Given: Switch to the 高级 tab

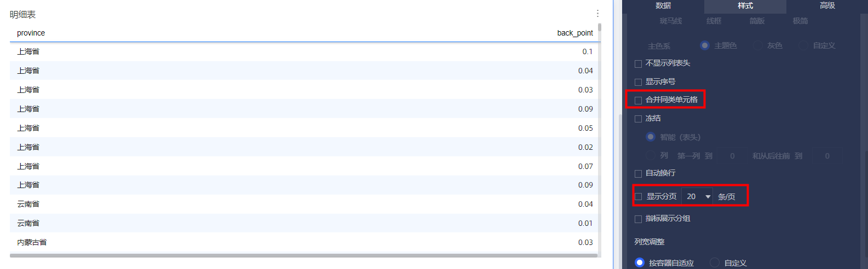Looking at the screenshot, I should tap(827, 6).
